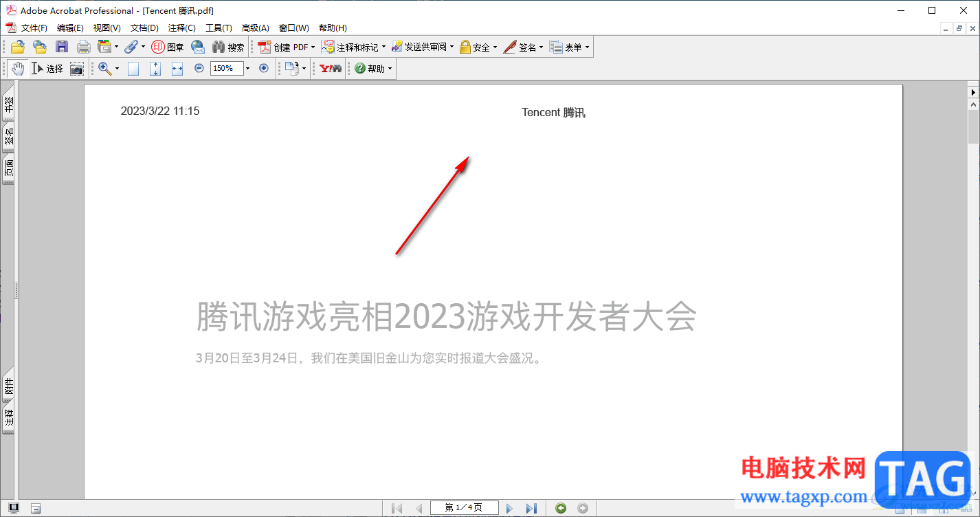Image resolution: width=980 pixels, height=517 pixels.
Task: Click the paperclip Attach file icon
Action: (x=131, y=47)
